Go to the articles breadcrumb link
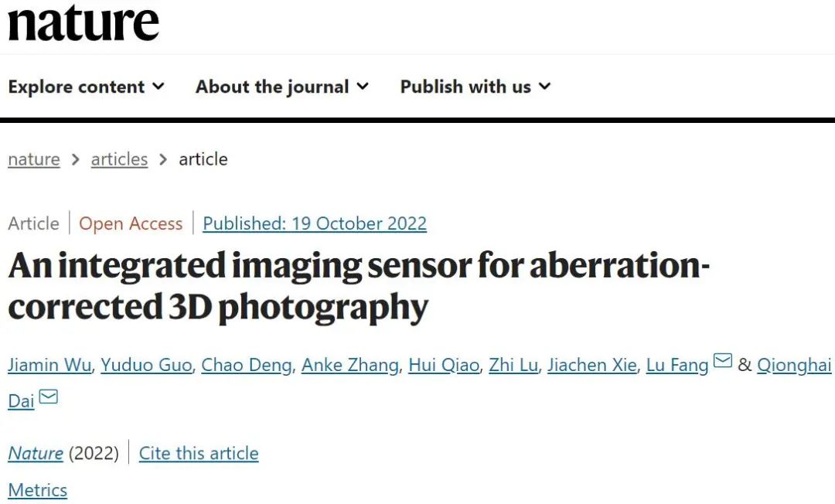Screen dimensions: 835x504 pos(119,159)
